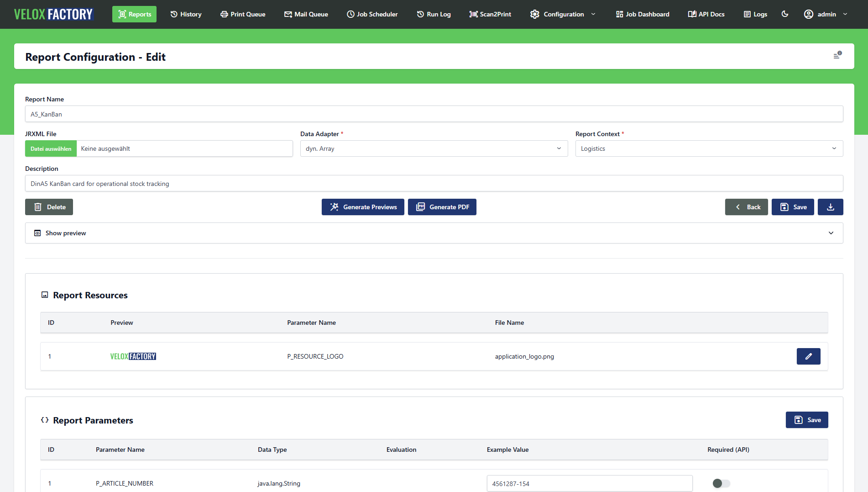Open the Job Scheduler page
The height and width of the screenshot is (492, 868).
tap(372, 14)
